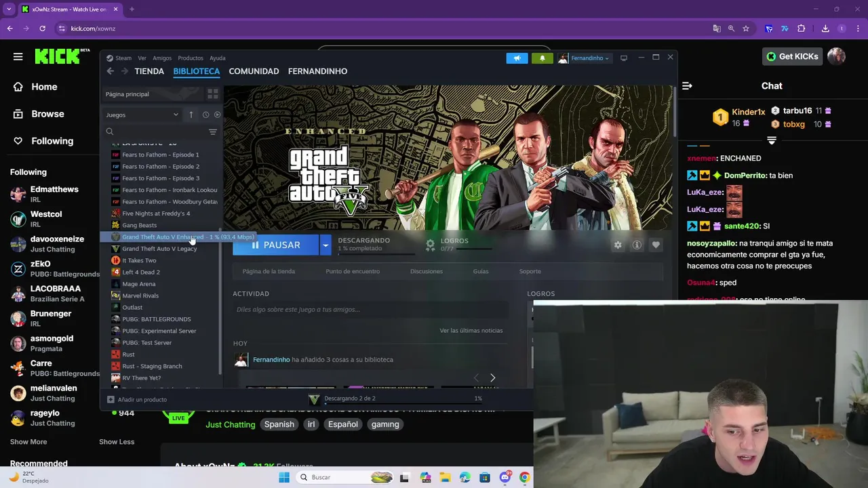Viewport: 868px width, 488px height.
Task: Click Show Less under the Following list
Action: tap(117, 442)
